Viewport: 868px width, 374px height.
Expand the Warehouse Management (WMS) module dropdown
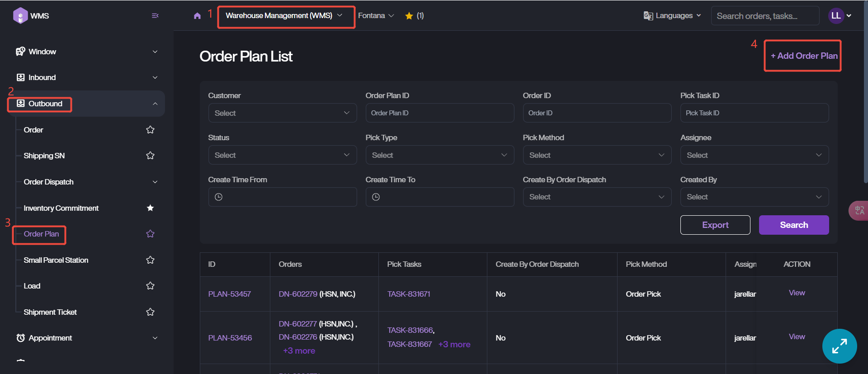point(284,16)
